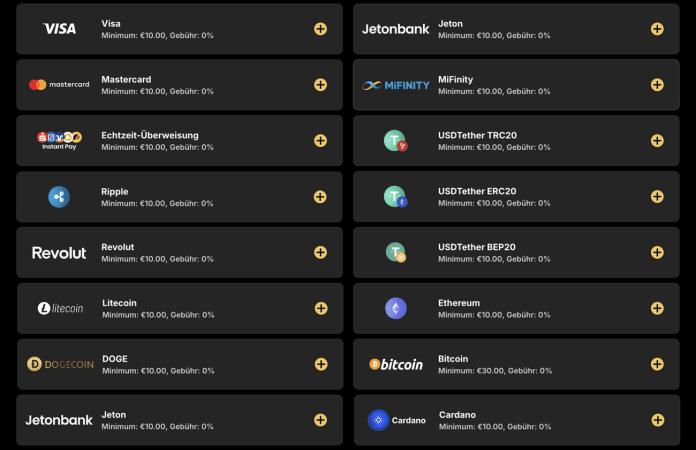Click the Visa logo

pyautogui.click(x=59, y=29)
